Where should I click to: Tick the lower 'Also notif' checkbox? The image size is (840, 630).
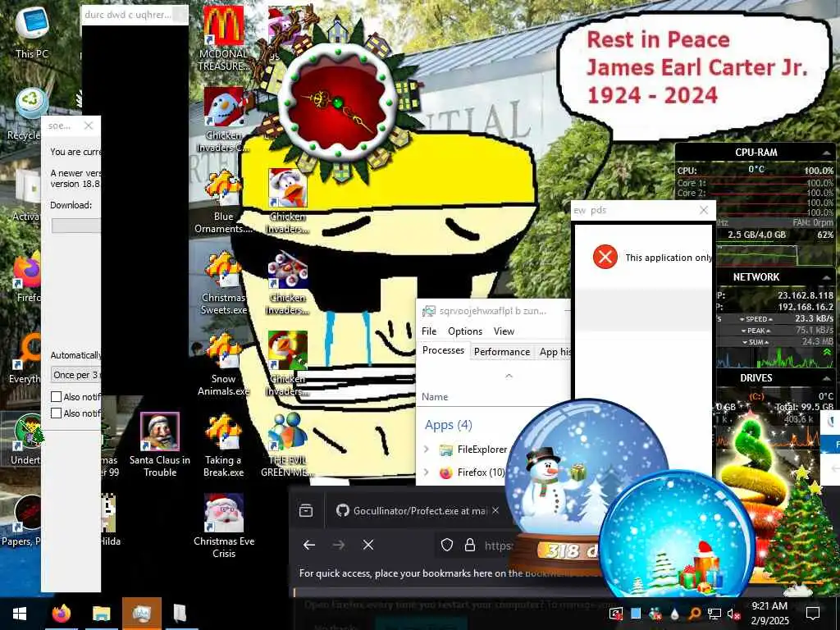click(57, 413)
